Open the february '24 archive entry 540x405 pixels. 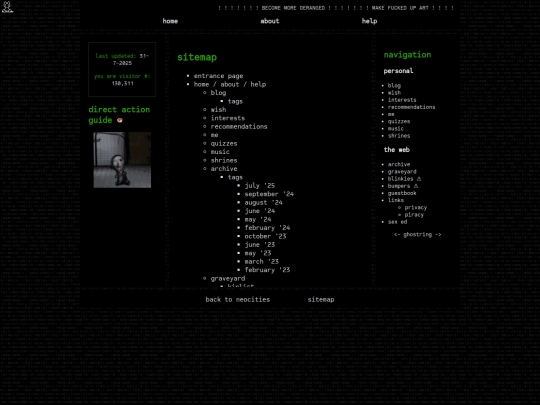(267, 228)
